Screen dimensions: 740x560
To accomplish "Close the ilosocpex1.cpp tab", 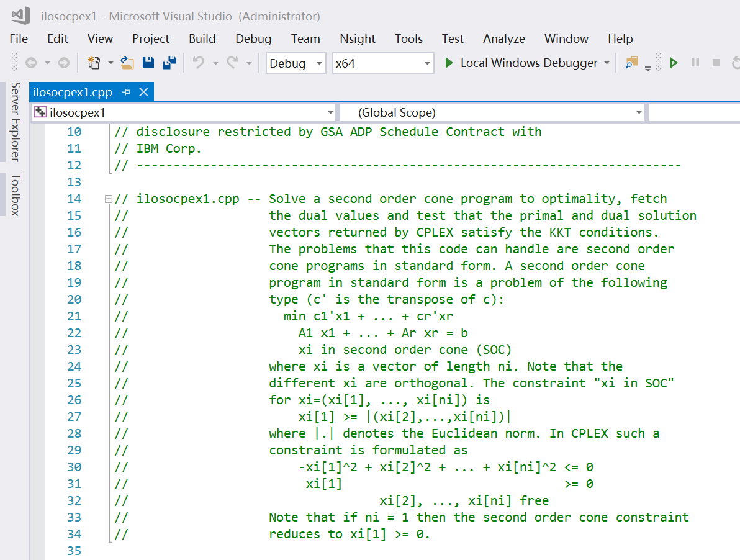I will click(144, 92).
